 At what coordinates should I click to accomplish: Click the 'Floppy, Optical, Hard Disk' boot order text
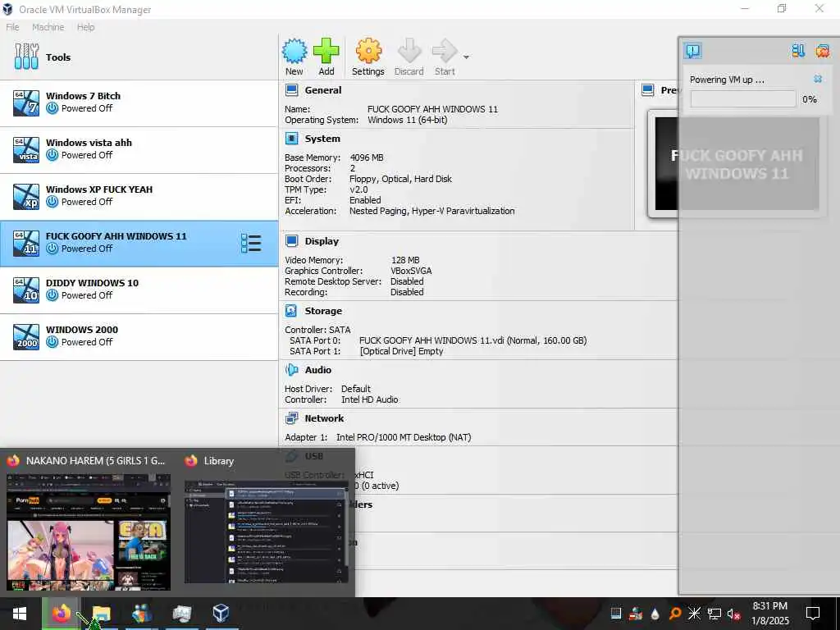tap(400, 179)
